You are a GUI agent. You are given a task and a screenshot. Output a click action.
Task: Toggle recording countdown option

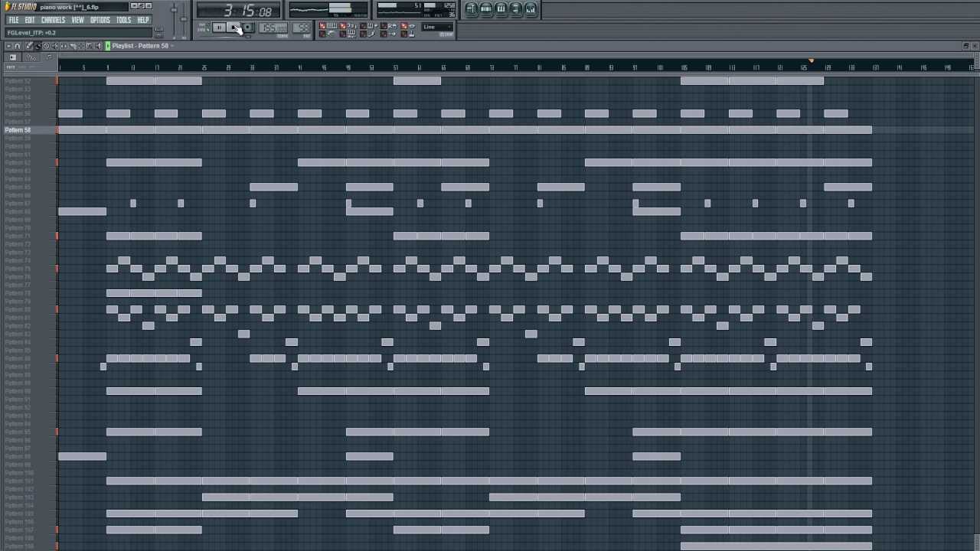(x=348, y=25)
